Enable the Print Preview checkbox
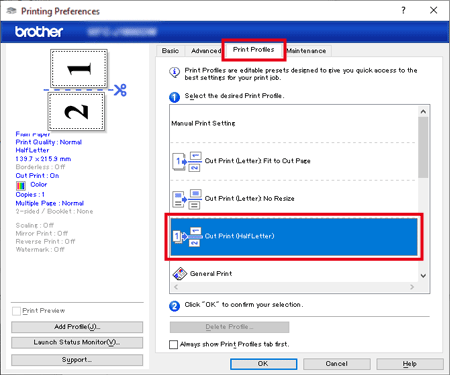Viewport: 450px width, 375px height. coord(16,311)
